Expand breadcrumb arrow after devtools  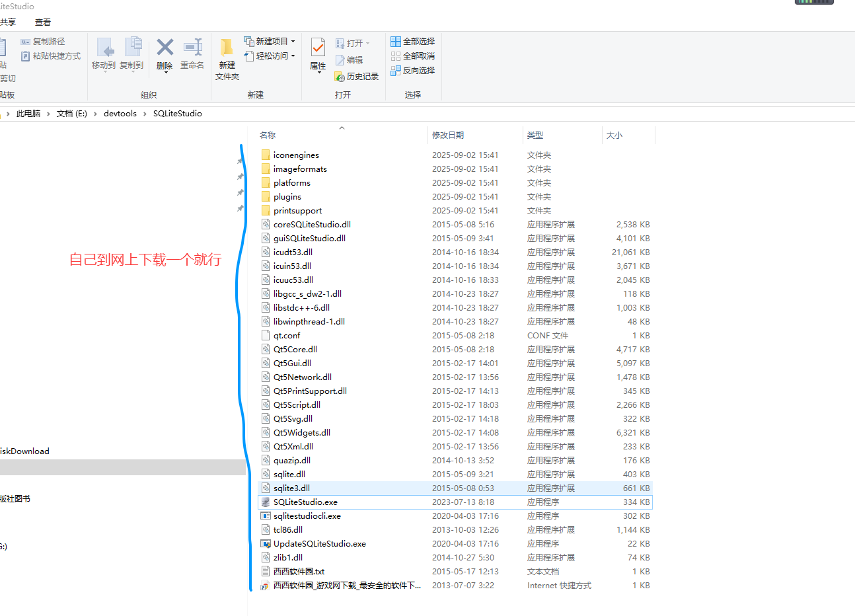(145, 114)
